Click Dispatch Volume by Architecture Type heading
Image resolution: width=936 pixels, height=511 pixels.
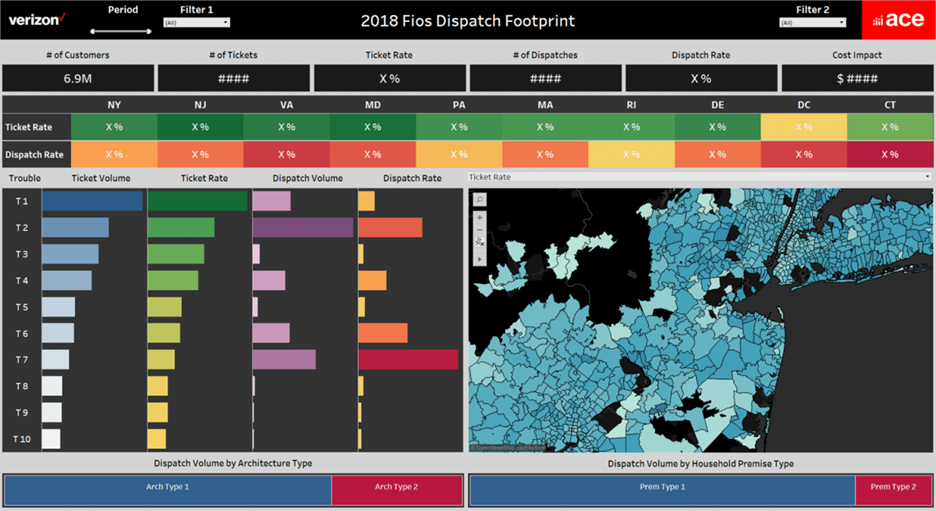[233, 463]
